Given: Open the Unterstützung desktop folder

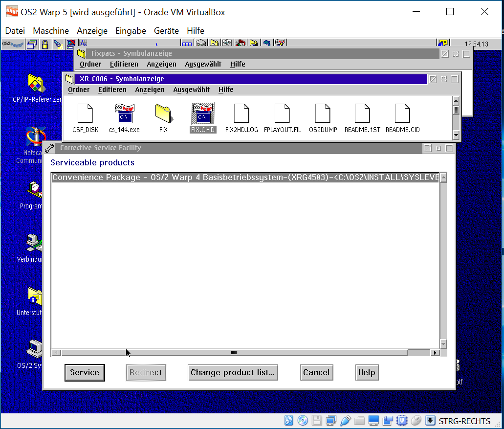Looking at the screenshot, I should 35,296.
